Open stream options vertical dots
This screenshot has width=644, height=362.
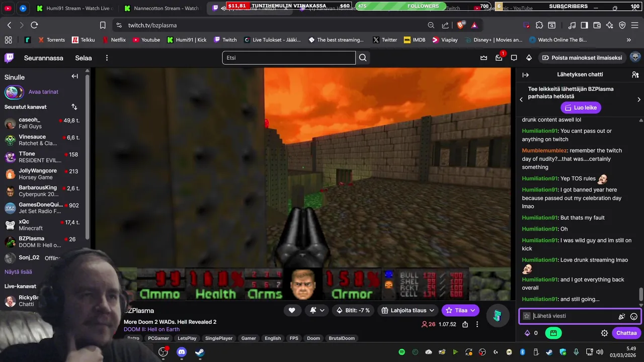tap(477, 324)
